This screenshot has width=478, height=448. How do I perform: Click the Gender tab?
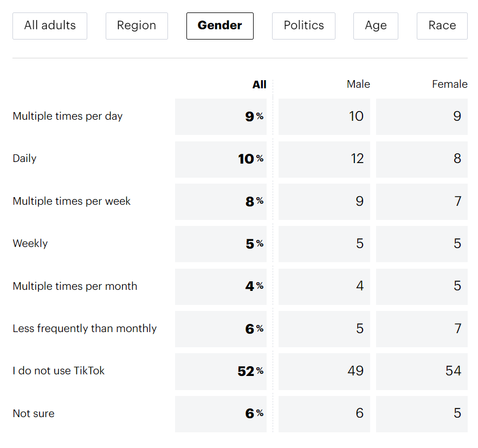(x=219, y=25)
